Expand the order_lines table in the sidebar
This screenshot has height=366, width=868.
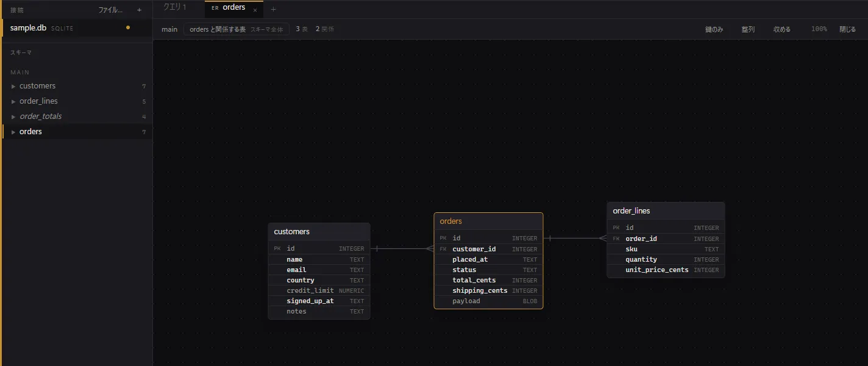(x=13, y=101)
